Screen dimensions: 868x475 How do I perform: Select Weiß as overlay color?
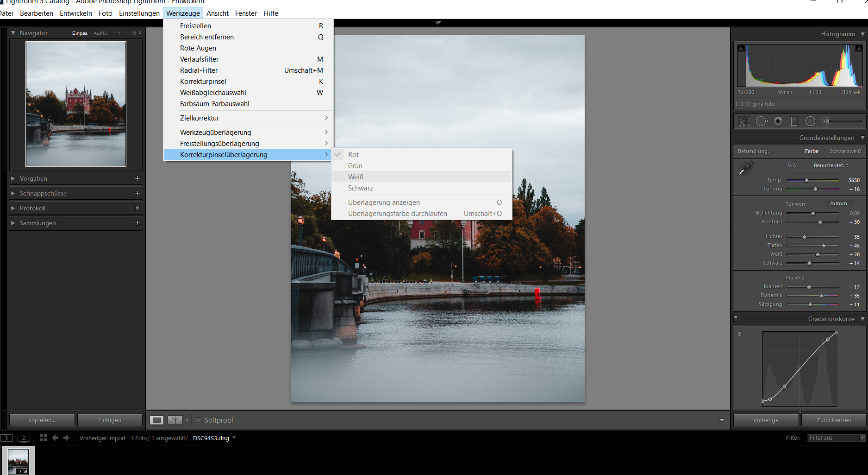coord(356,177)
